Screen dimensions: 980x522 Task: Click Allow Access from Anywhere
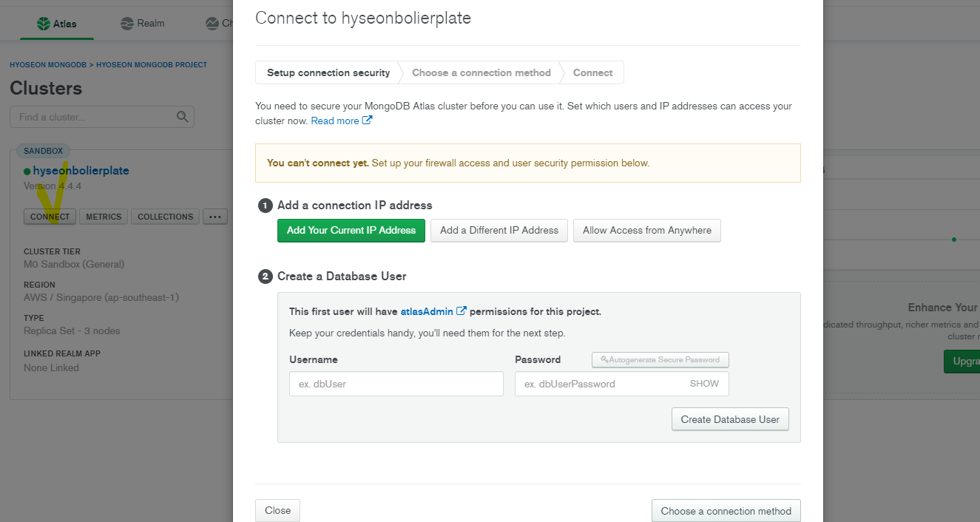647,230
